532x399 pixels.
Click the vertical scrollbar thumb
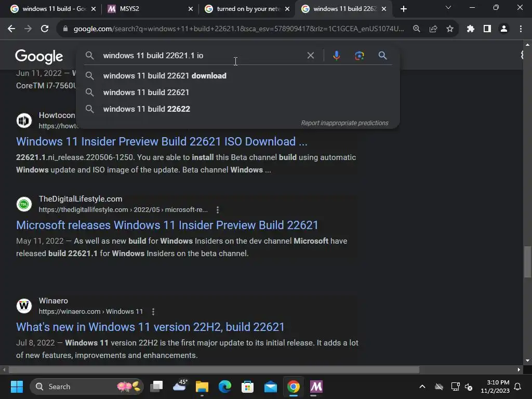click(527, 262)
